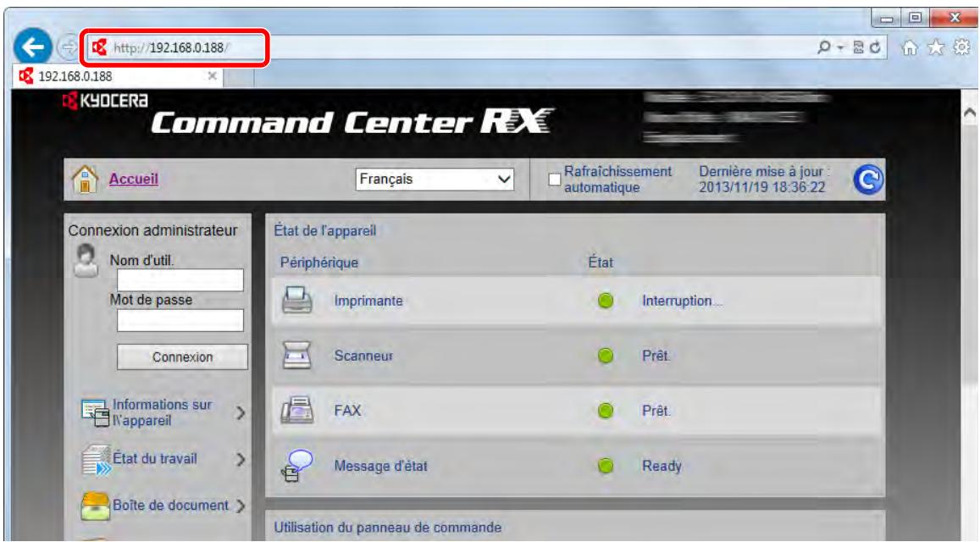Expand Informations sur l'appareil chevron

[x=241, y=412]
